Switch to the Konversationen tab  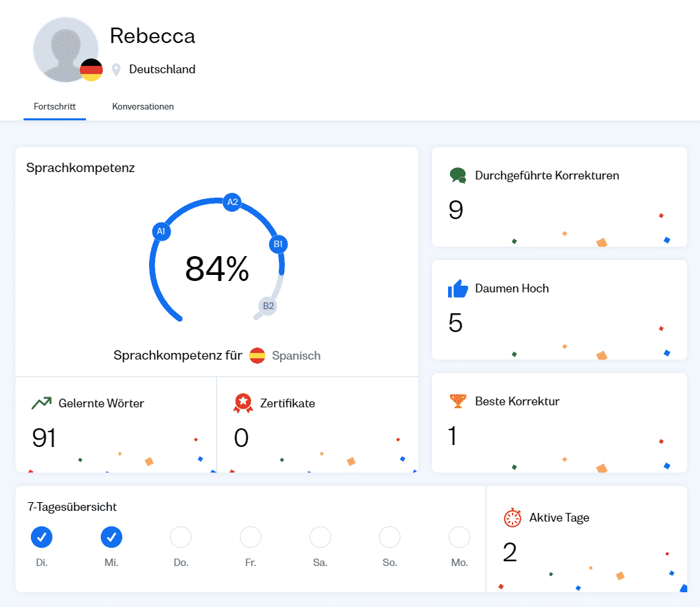click(143, 106)
